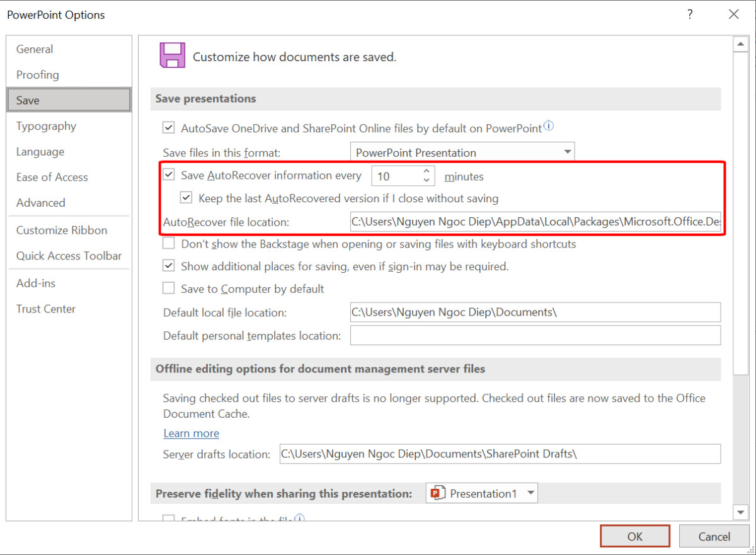Click the scrollbar down arrow
This screenshot has height=555, width=756.
point(740,513)
